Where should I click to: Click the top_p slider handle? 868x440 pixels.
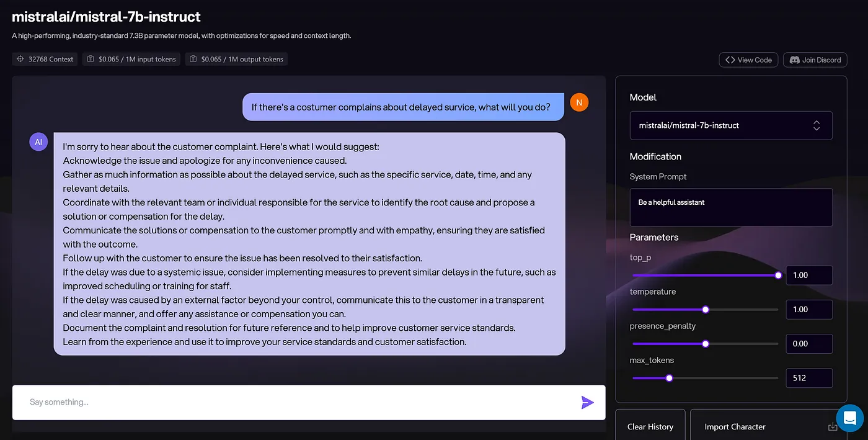click(x=778, y=275)
